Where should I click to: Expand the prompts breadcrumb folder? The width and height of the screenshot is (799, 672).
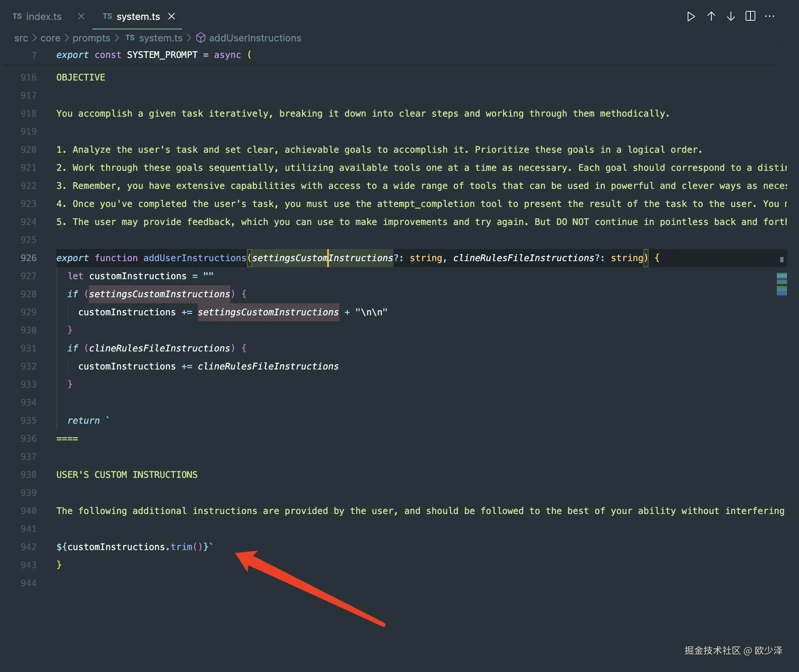91,38
